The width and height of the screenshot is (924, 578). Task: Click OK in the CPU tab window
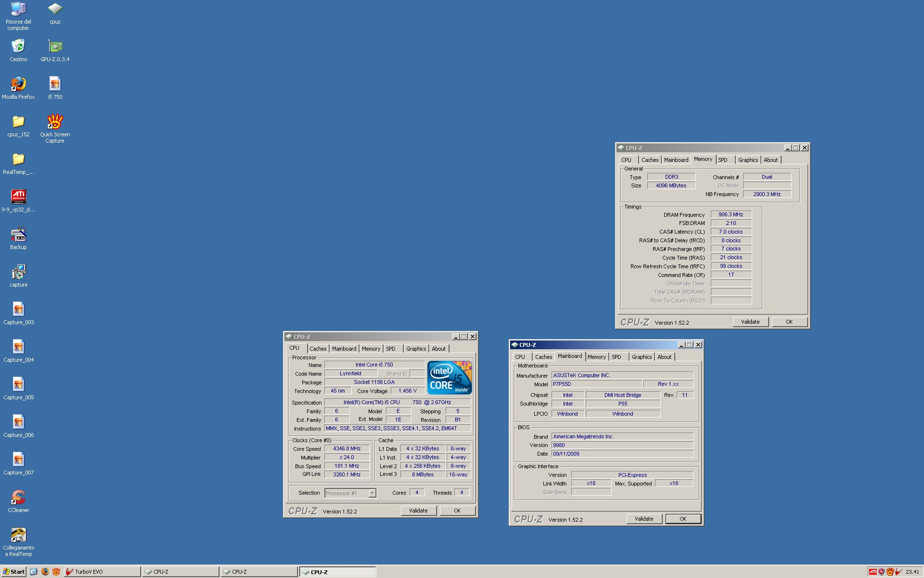457,511
